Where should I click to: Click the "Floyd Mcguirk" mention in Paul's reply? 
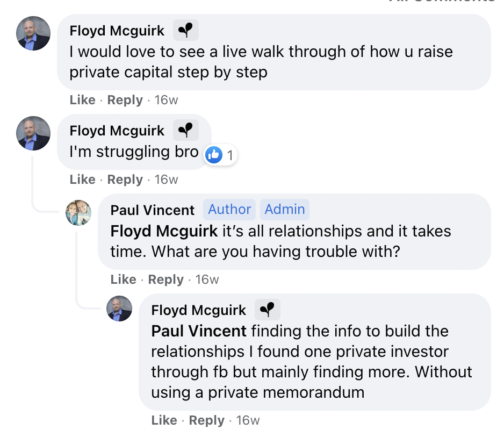[164, 231]
